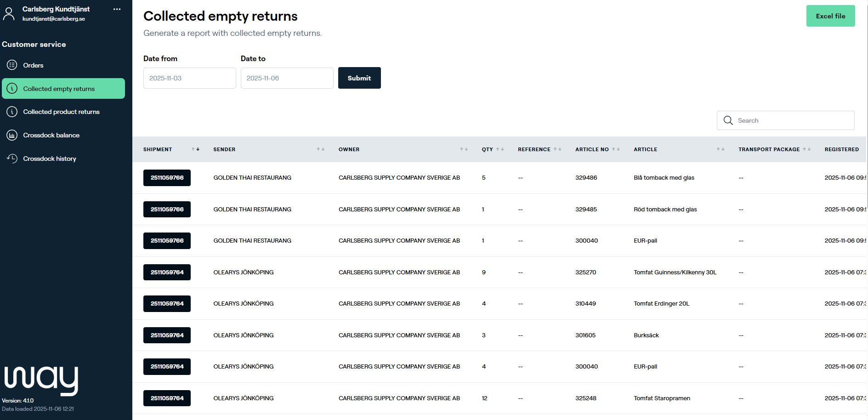The width and height of the screenshot is (868, 420).
Task: Click the user profile avatar icon
Action: pos(9,14)
